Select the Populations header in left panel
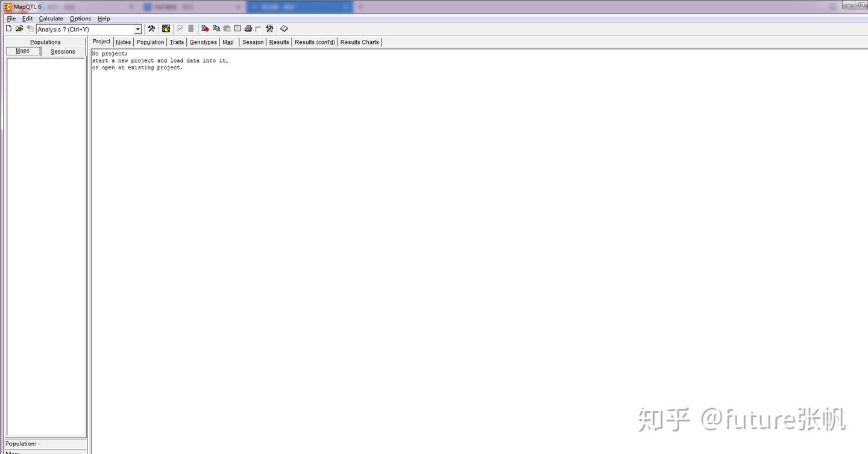 point(45,42)
